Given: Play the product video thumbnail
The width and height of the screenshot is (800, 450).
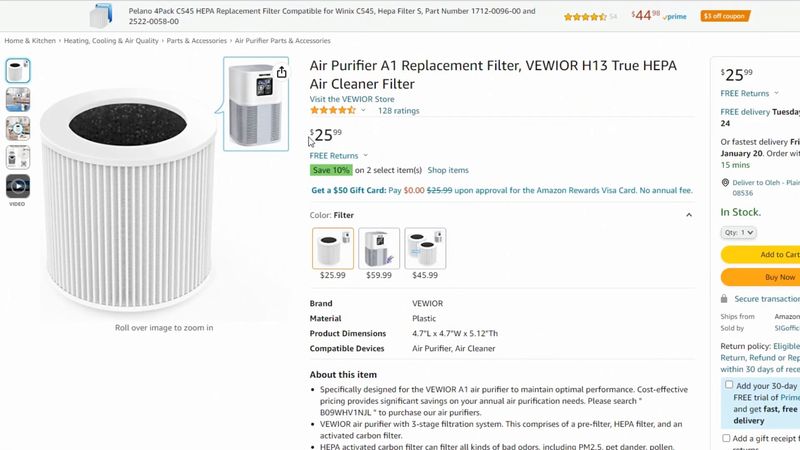Looking at the screenshot, I should click(18, 186).
